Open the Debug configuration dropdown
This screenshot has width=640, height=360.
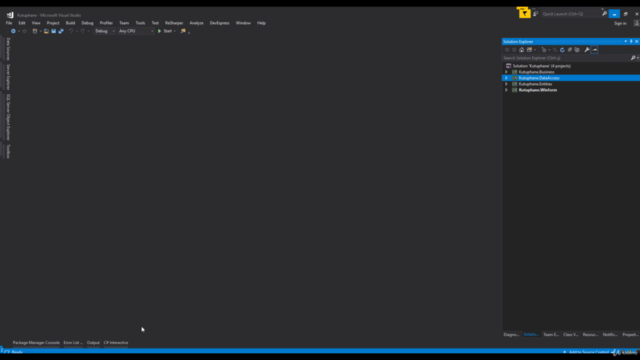point(105,31)
